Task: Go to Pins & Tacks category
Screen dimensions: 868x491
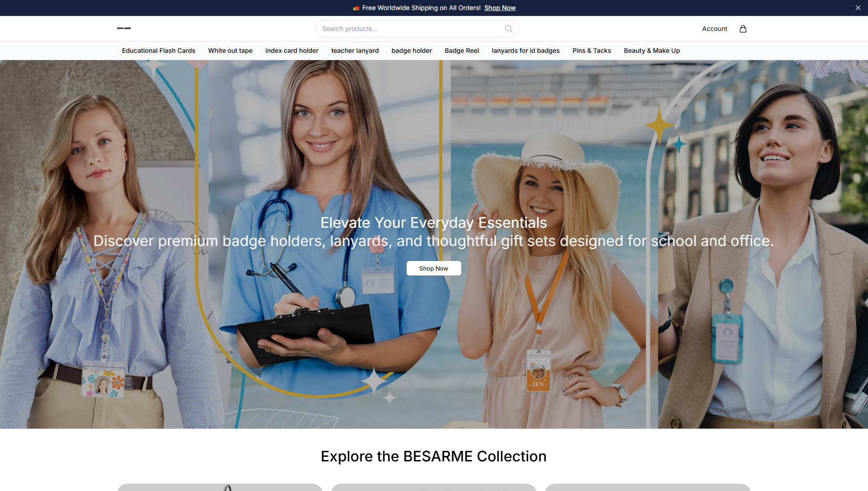Action: (x=592, y=51)
